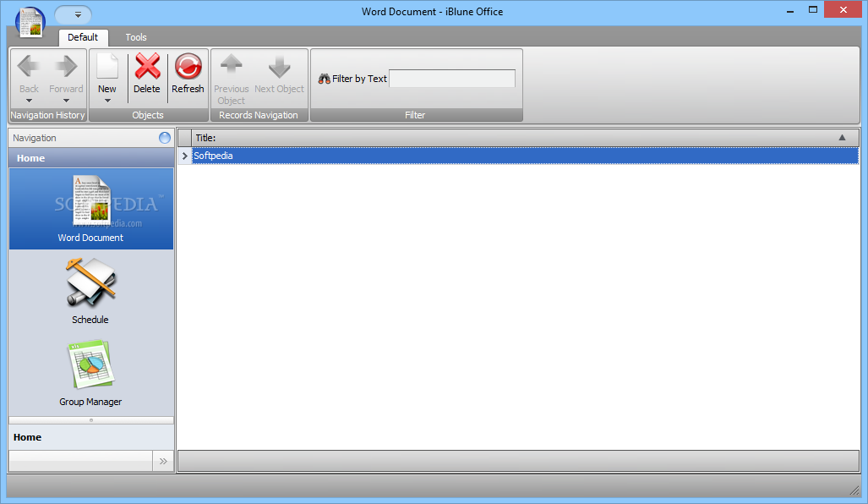The width and height of the screenshot is (868, 504).
Task: Click the Forward navigation arrow icon
Action: (x=67, y=66)
